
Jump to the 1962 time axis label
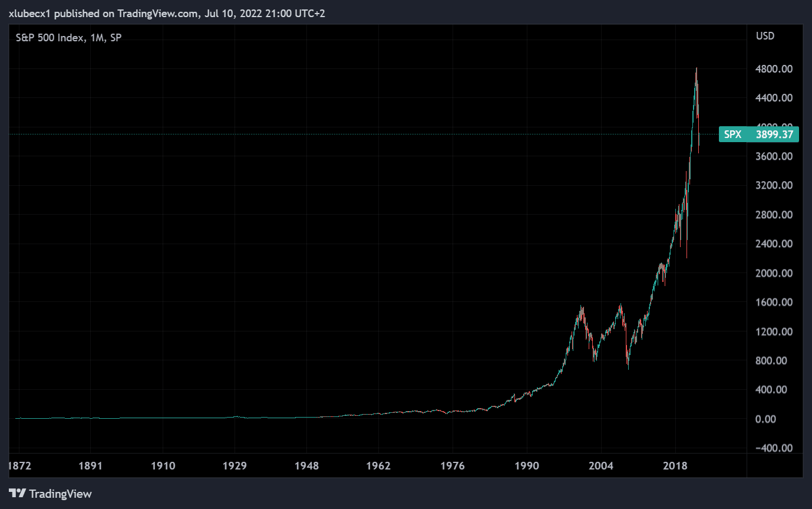378,466
